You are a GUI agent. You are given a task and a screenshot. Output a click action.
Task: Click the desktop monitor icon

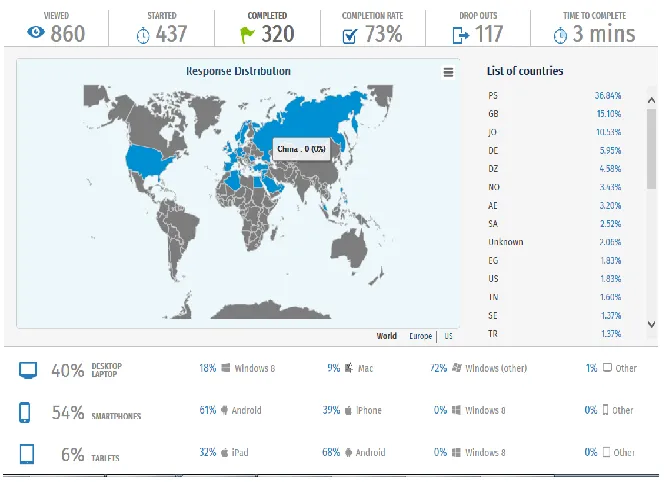point(28,370)
